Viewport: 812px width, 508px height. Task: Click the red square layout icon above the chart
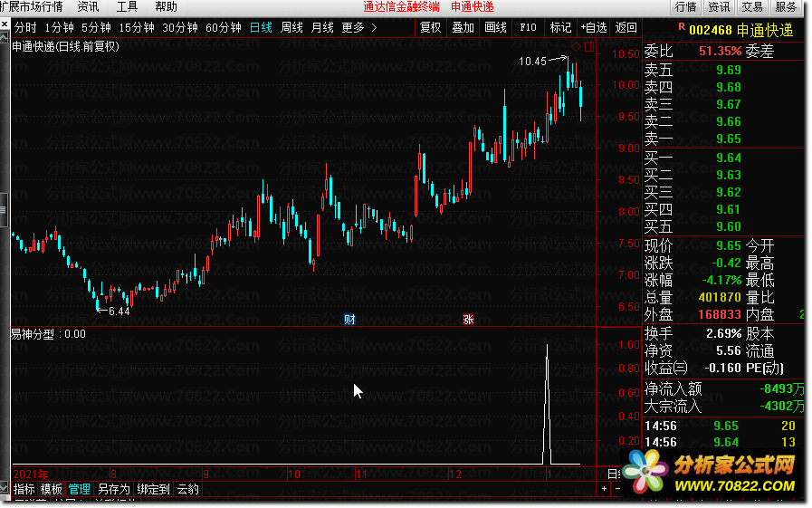tap(589, 46)
